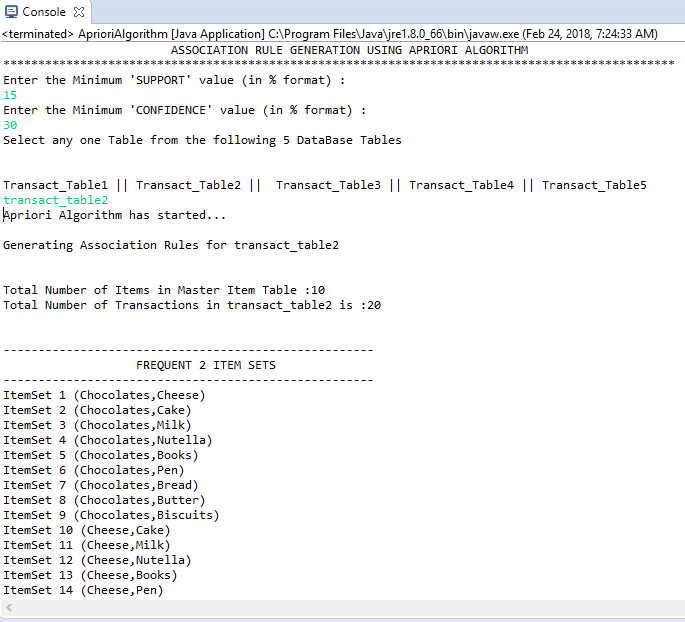The width and height of the screenshot is (685, 622).
Task: Click the Transact_Table5 option text
Action: (594, 185)
